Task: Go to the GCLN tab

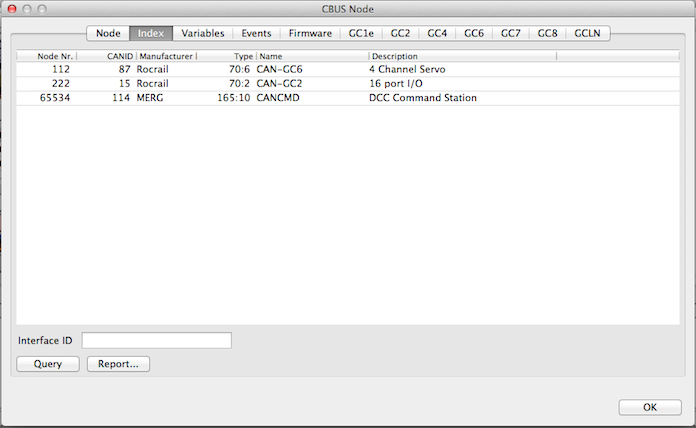Action: click(x=587, y=33)
